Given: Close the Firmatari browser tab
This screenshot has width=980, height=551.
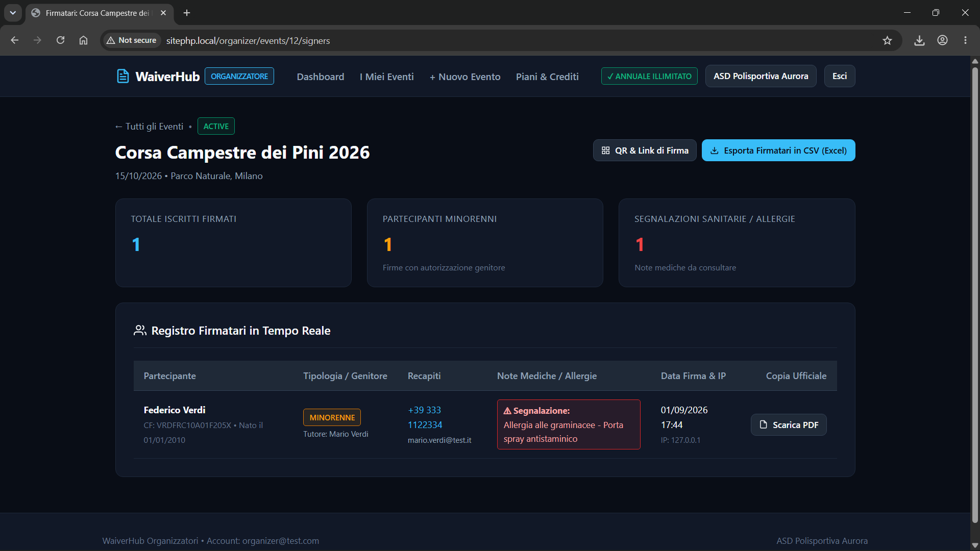Looking at the screenshot, I should click(x=163, y=13).
